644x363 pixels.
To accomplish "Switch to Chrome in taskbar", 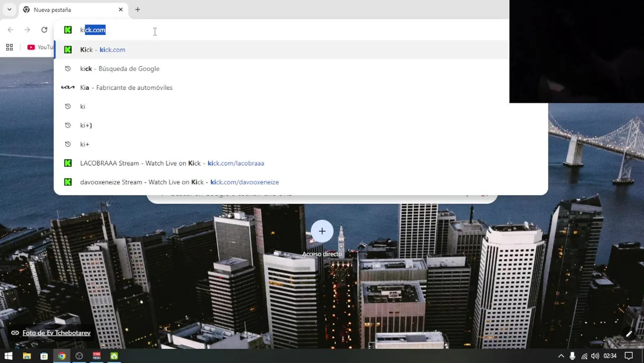I will click(61, 356).
